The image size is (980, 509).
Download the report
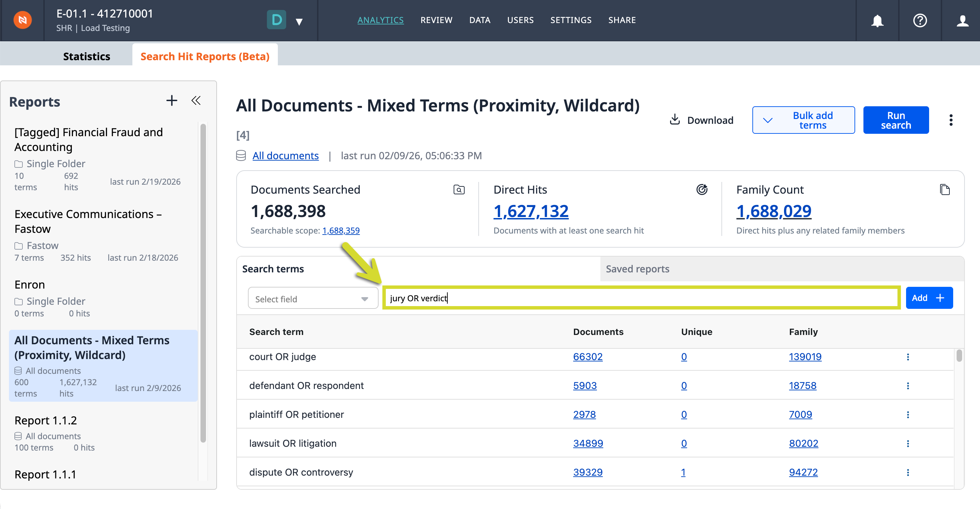click(x=701, y=120)
